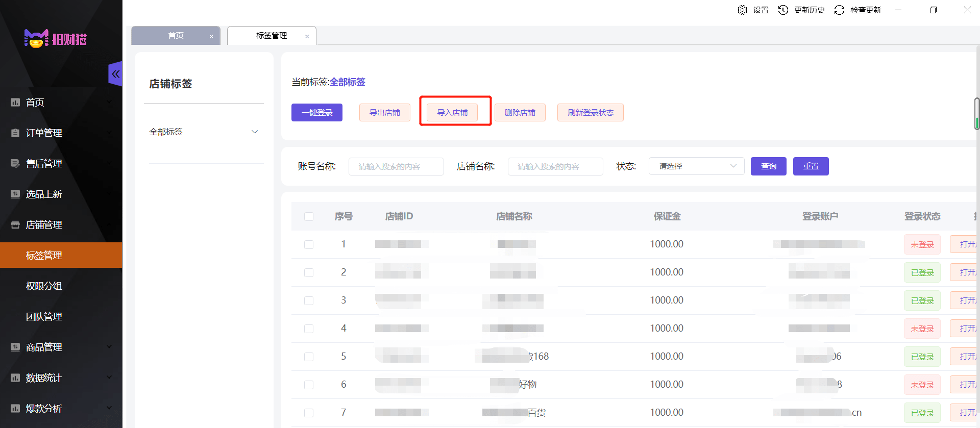
Task: Click the 一键登录 button
Action: click(316, 113)
